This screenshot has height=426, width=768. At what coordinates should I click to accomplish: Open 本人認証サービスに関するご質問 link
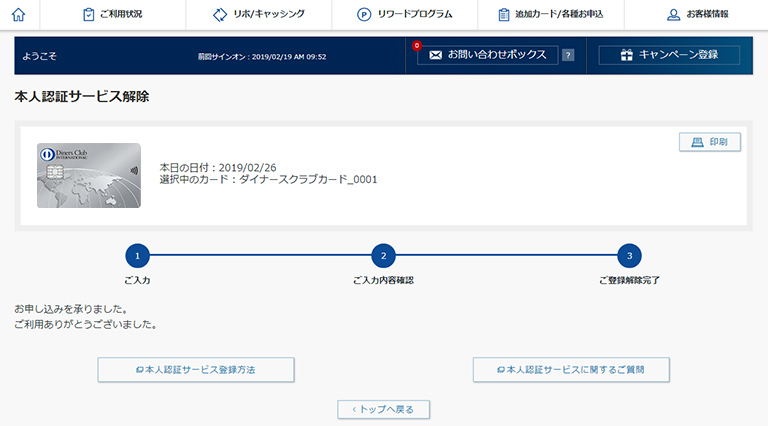click(x=571, y=369)
